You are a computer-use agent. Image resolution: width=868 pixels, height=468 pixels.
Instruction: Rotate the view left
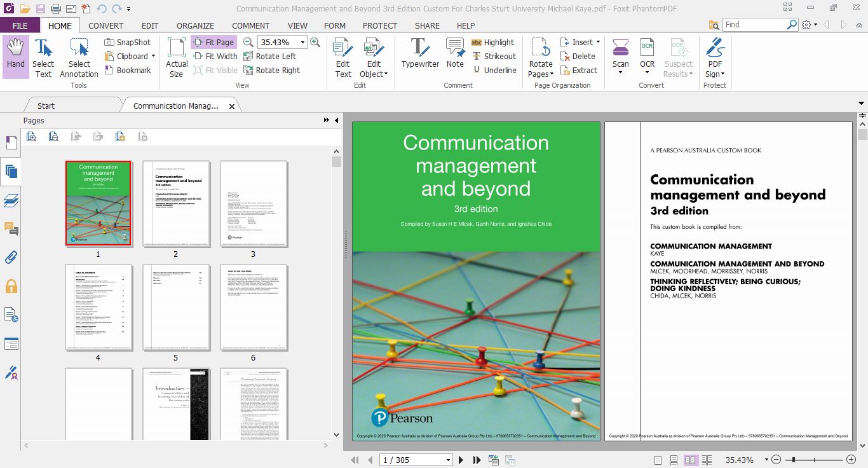click(x=270, y=56)
